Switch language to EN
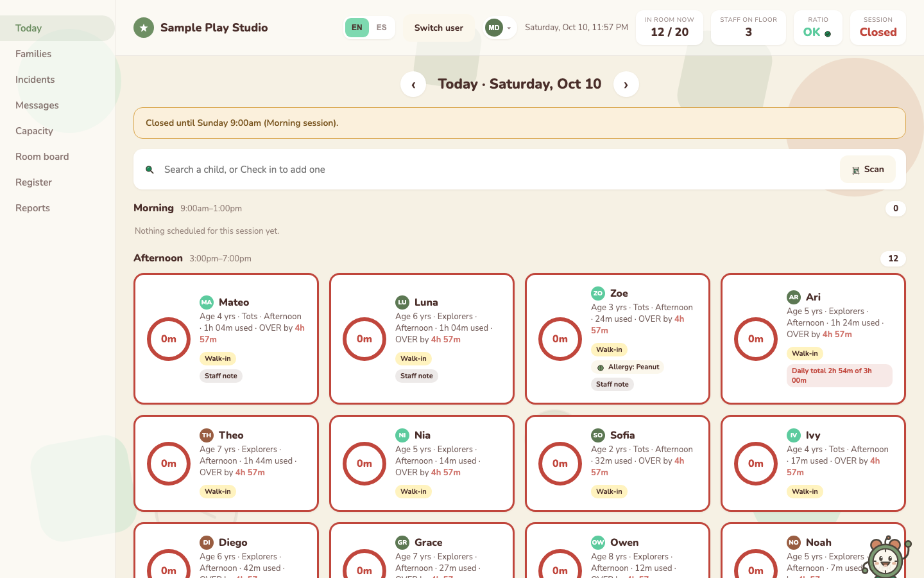This screenshot has width=924, height=578. click(357, 28)
